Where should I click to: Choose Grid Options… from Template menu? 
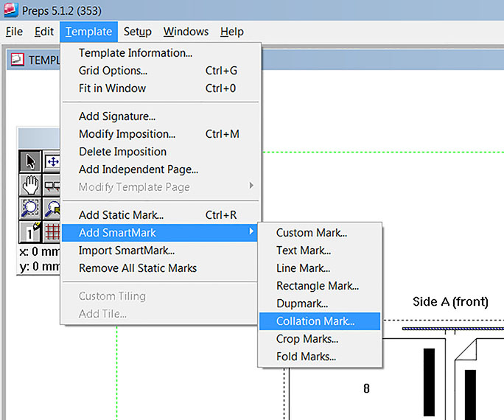click(x=160, y=71)
